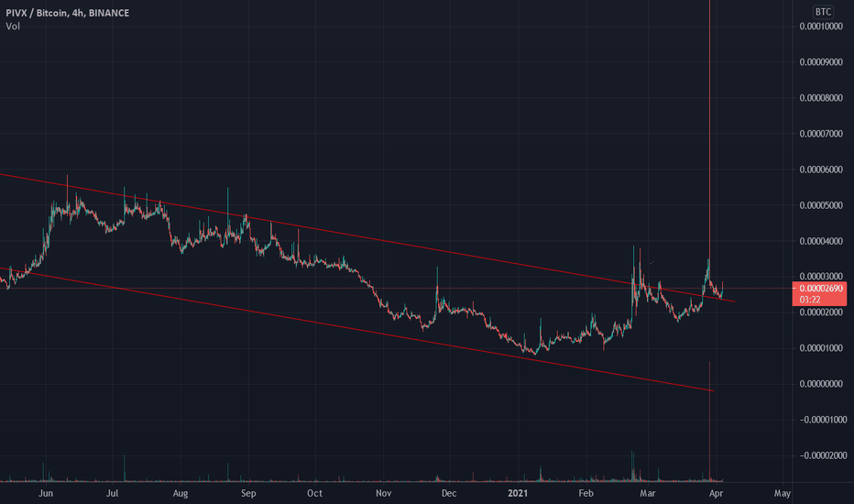Image resolution: width=854 pixels, height=504 pixels.
Task: Click the Jun label on time axis
Action: [46, 493]
